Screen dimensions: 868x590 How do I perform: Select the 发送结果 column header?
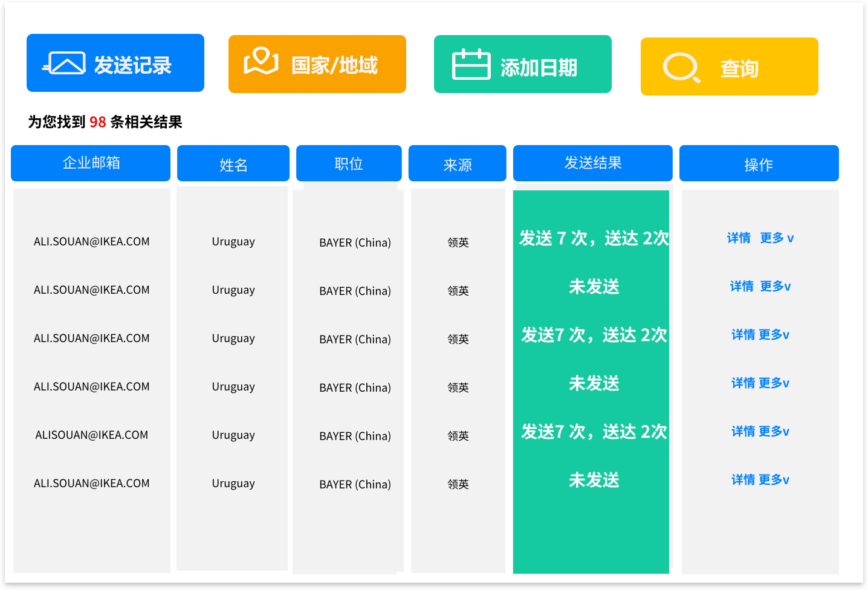(593, 163)
